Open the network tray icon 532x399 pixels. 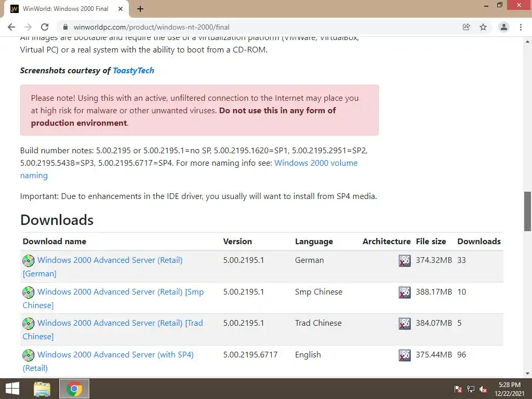click(471, 389)
